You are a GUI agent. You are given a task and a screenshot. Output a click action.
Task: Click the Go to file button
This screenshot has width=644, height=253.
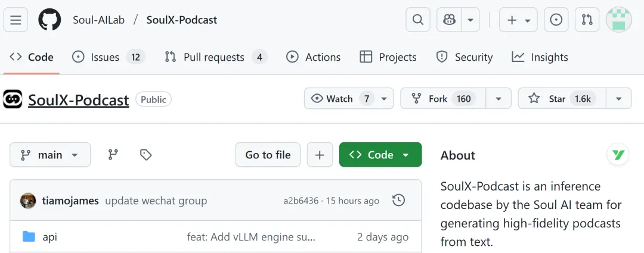[x=268, y=155]
